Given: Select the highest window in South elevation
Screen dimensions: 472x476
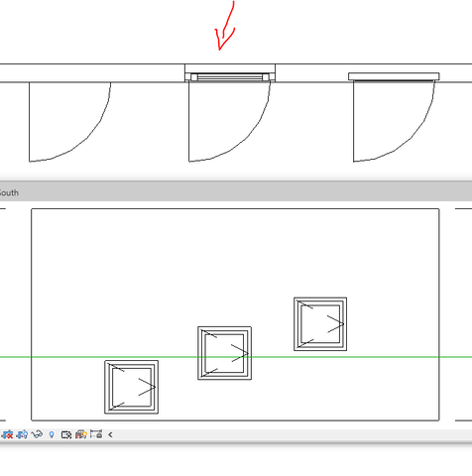Looking at the screenshot, I should [320, 324].
